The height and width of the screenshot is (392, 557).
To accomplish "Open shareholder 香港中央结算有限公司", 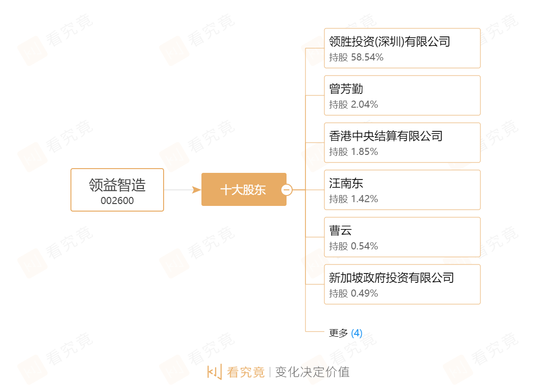I will tap(386, 136).
